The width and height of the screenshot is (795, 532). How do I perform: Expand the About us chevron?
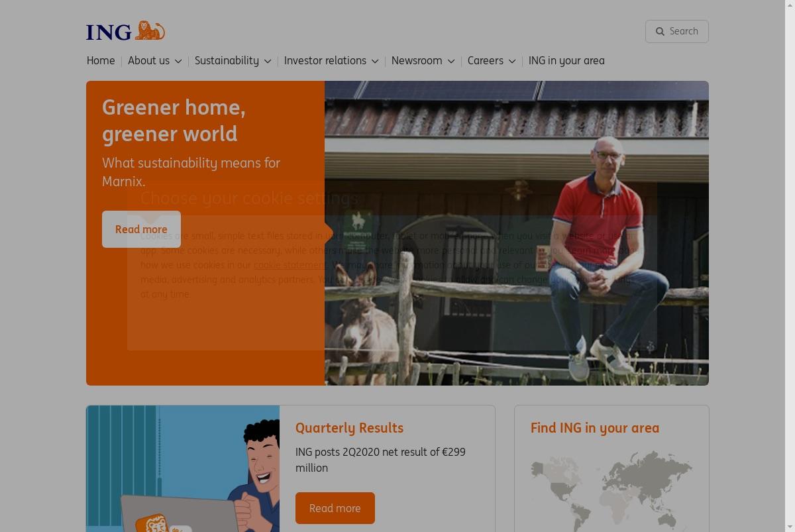178,61
